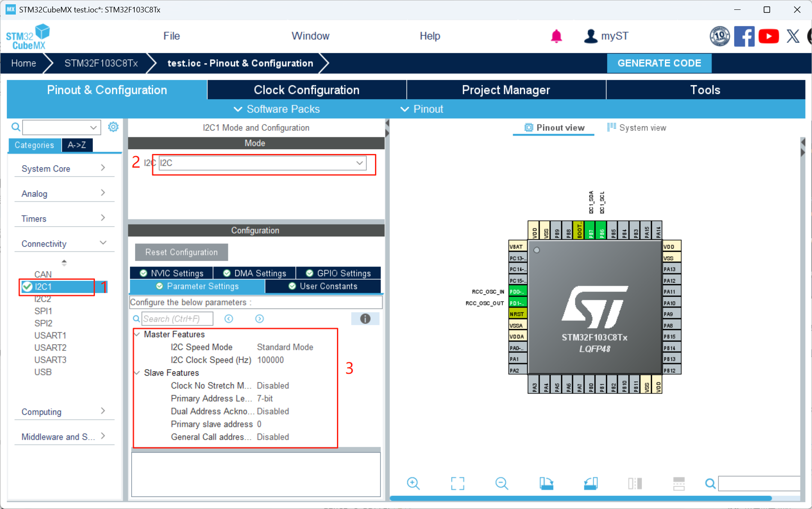Viewport: 812px width, 509px height.
Task: Click the Reset Configuration button
Action: [x=181, y=252]
